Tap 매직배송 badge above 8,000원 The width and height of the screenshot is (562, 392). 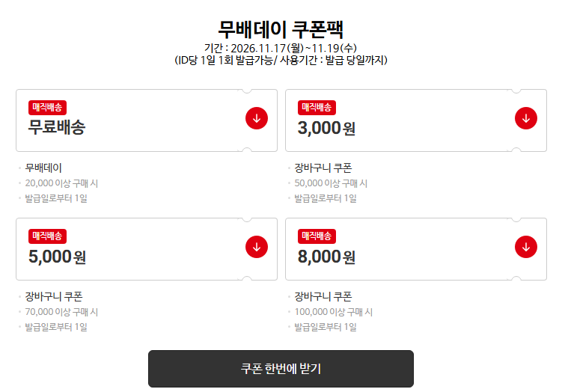click(317, 236)
